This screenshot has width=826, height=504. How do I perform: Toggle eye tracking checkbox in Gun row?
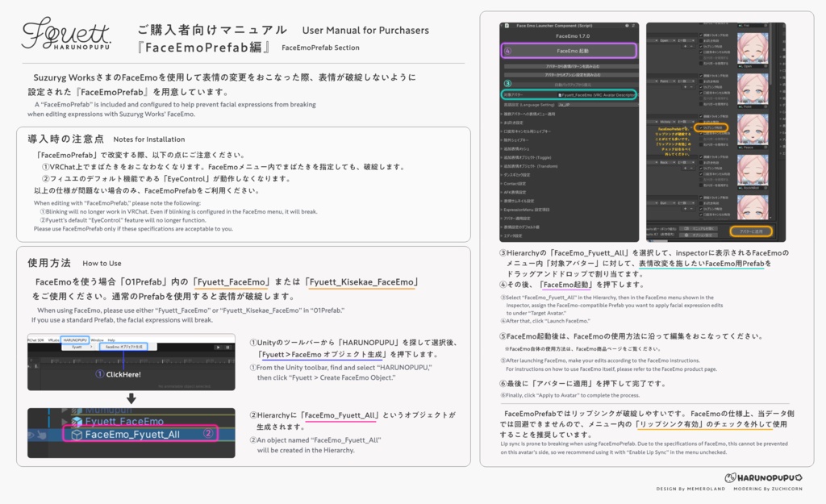(x=701, y=198)
